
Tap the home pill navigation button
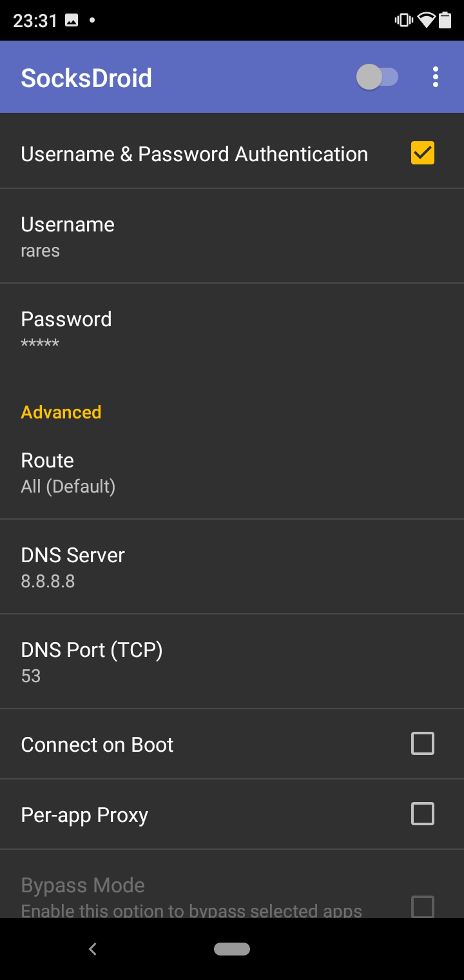(x=232, y=948)
